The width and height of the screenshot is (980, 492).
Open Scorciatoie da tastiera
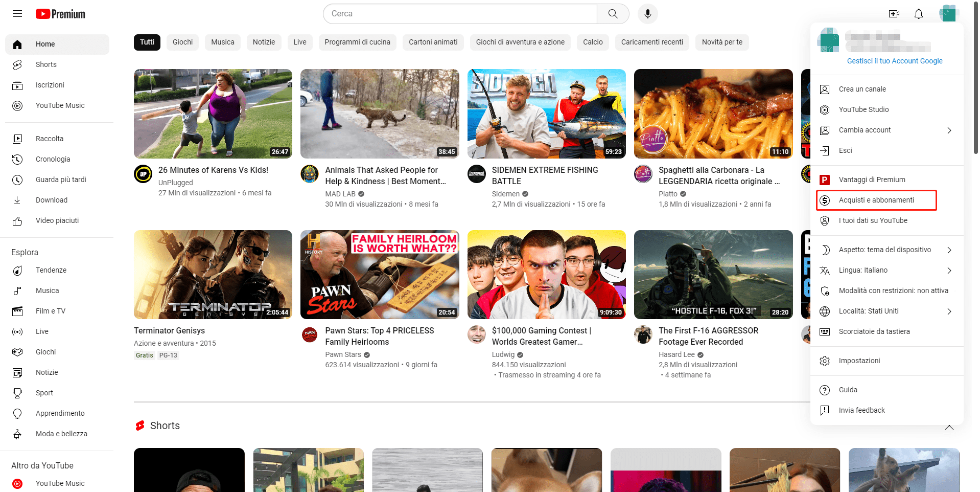point(886,331)
